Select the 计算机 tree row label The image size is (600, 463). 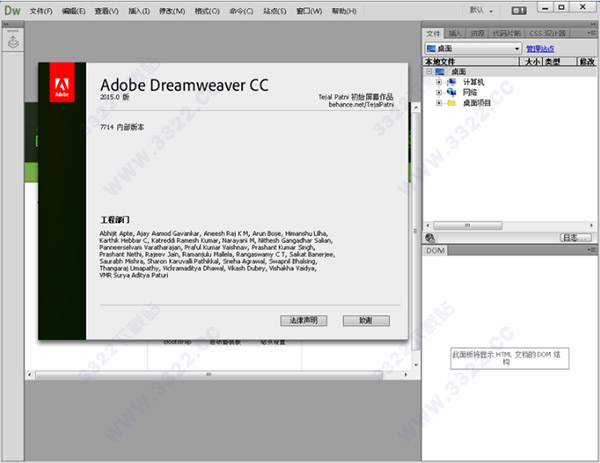[x=473, y=82]
